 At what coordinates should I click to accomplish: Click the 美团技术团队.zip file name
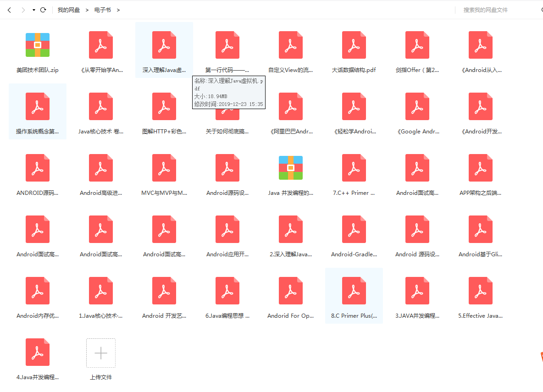coord(38,70)
